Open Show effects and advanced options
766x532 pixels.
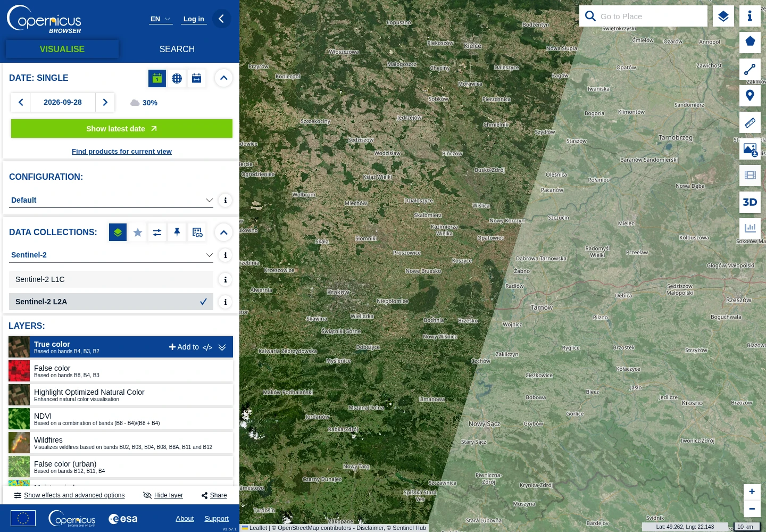[70, 495]
